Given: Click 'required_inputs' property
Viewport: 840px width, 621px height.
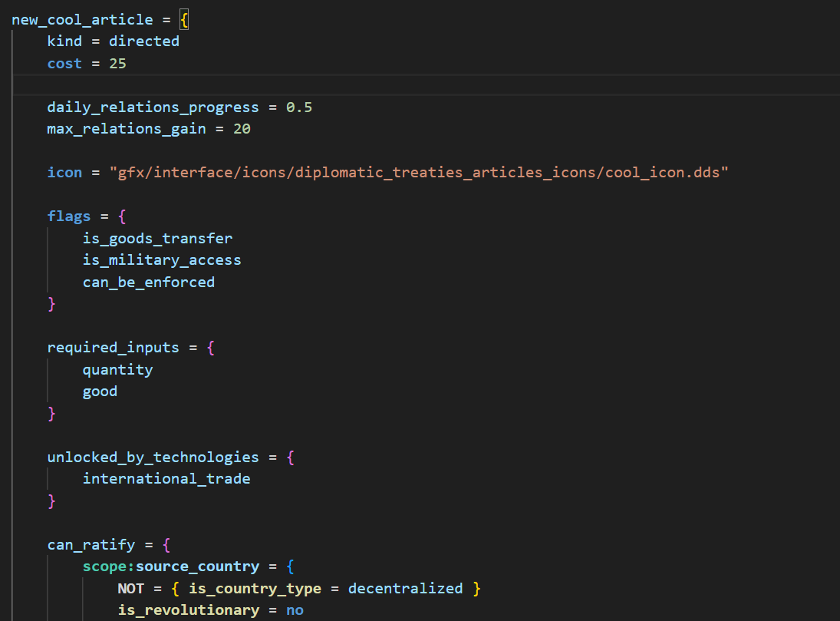Looking at the screenshot, I should click(x=113, y=348).
